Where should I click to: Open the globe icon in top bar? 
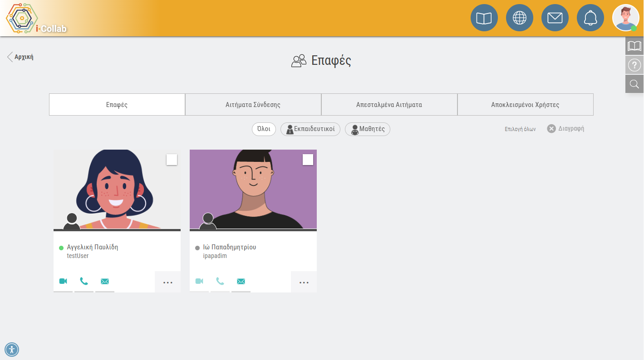[520, 18]
